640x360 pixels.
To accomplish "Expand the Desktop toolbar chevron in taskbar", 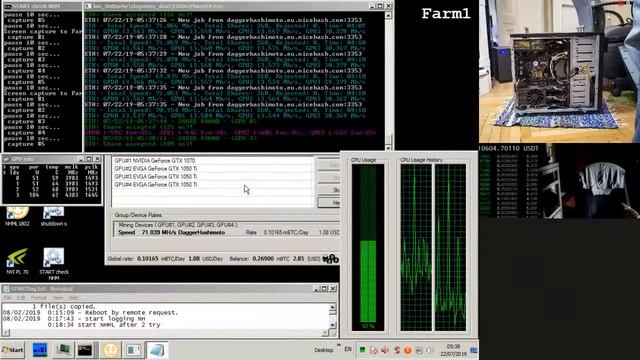I will point(338,345).
